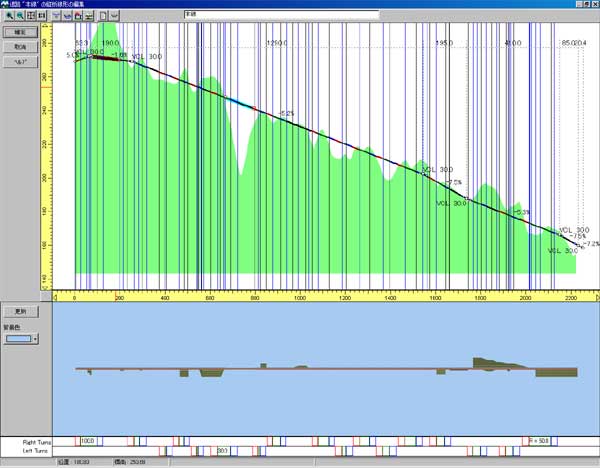Click the bridge-section toolbar icon

tap(89, 16)
